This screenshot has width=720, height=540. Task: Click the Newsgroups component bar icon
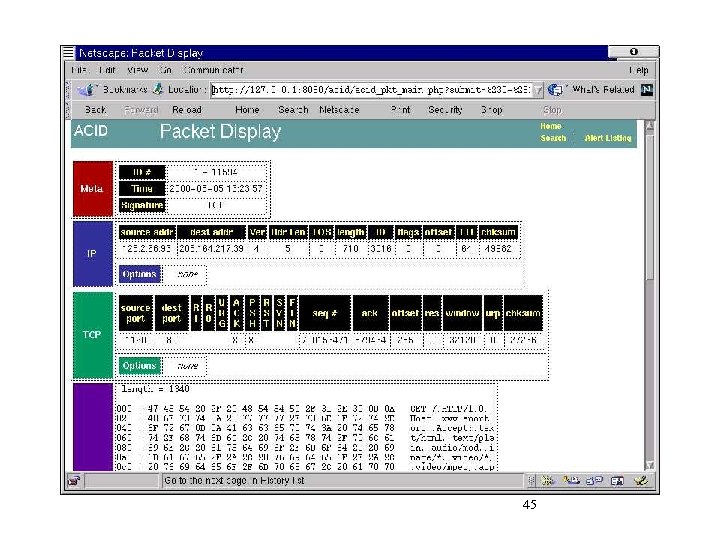tap(594, 481)
